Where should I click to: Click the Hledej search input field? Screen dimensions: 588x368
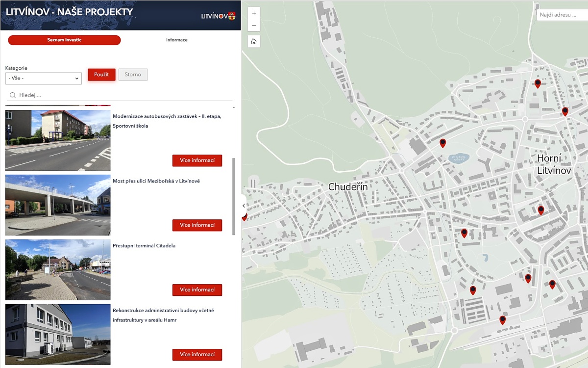pyautogui.click(x=122, y=95)
